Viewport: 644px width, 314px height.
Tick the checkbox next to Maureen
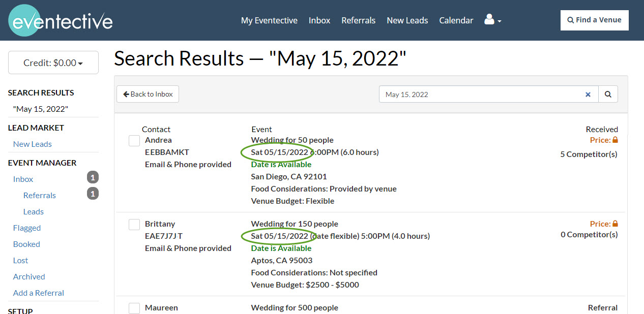pos(134,308)
